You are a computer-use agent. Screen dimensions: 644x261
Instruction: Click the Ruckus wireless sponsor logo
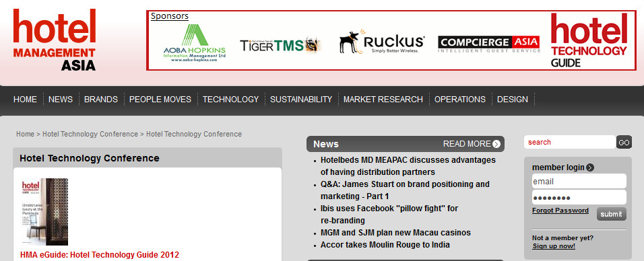pyautogui.click(x=382, y=42)
